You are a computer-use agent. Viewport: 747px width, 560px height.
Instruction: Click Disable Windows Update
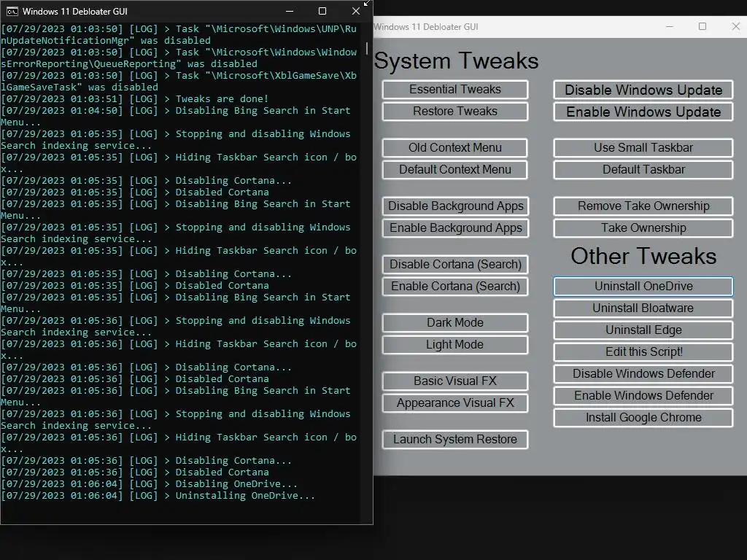(643, 90)
